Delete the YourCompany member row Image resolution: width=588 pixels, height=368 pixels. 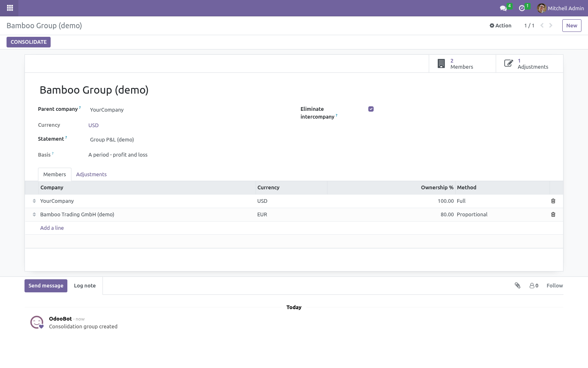(x=553, y=201)
